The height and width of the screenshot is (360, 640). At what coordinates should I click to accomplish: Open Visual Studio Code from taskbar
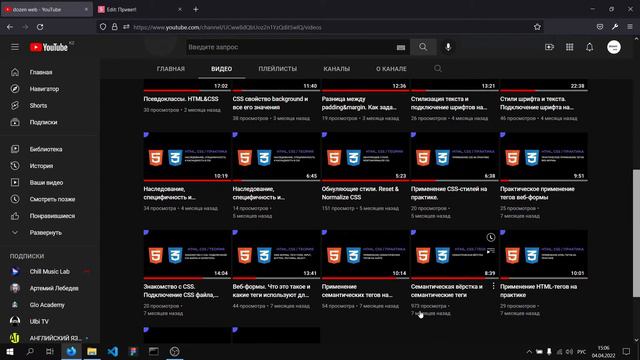(113, 351)
